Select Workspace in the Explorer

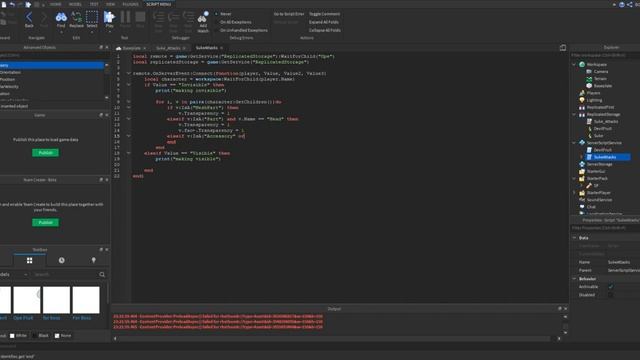click(x=596, y=64)
